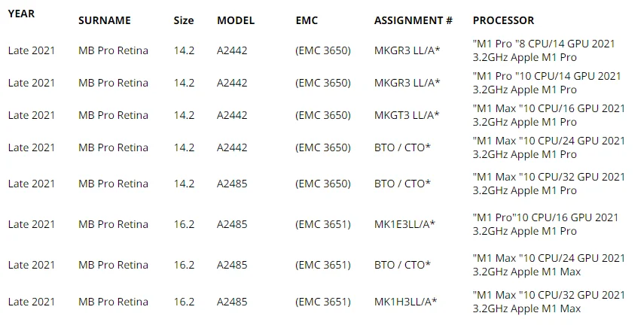The image size is (644, 325).
Task: Click the YEAR column header
Action: pos(21,14)
